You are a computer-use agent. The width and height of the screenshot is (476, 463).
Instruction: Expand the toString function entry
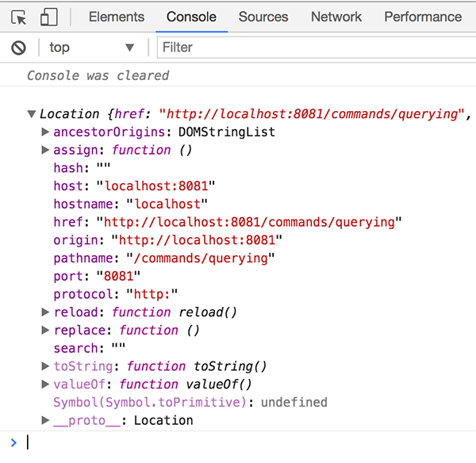point(45,366)
